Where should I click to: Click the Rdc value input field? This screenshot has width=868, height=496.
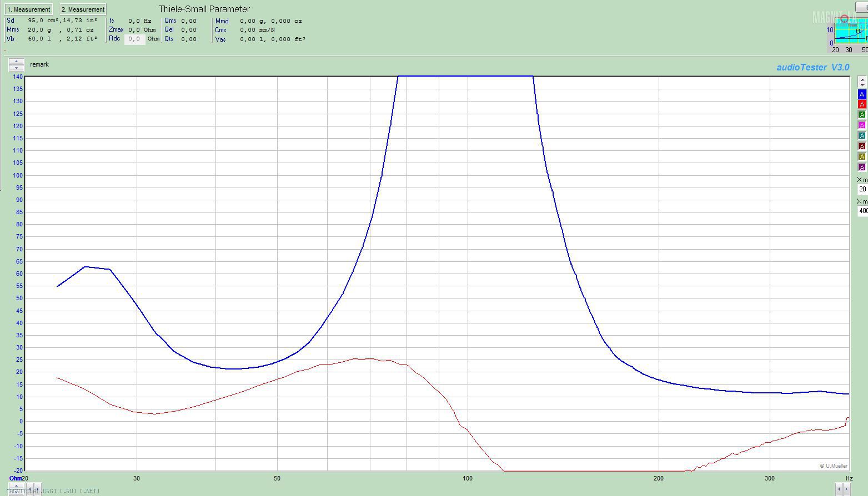tap(134, 39)
